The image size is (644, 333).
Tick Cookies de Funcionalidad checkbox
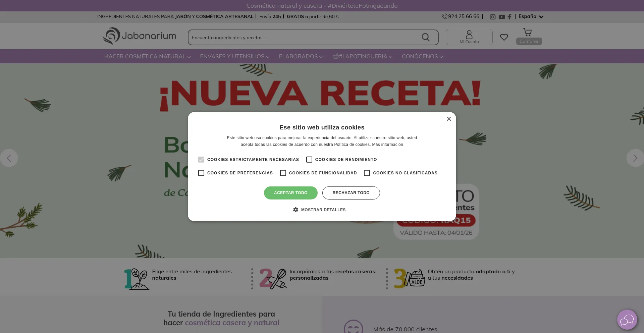(283, 173)
